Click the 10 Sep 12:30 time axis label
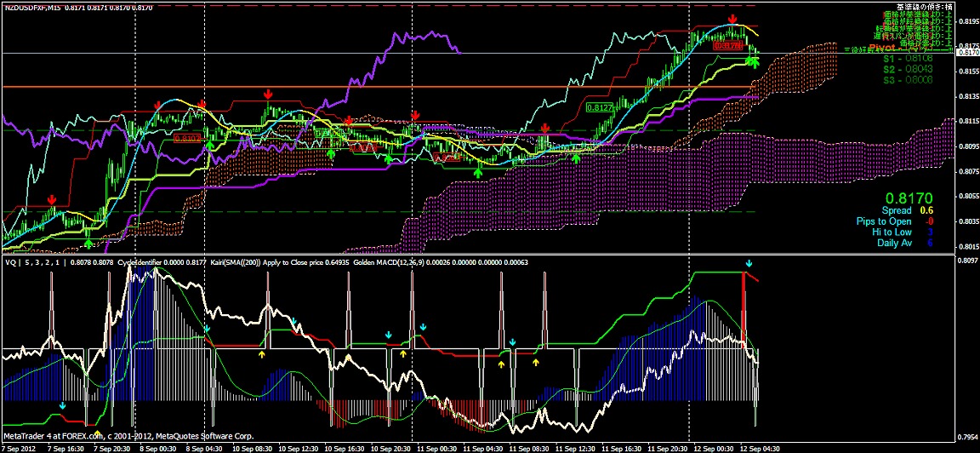The image size is (980, 453). tap(299, 448)
